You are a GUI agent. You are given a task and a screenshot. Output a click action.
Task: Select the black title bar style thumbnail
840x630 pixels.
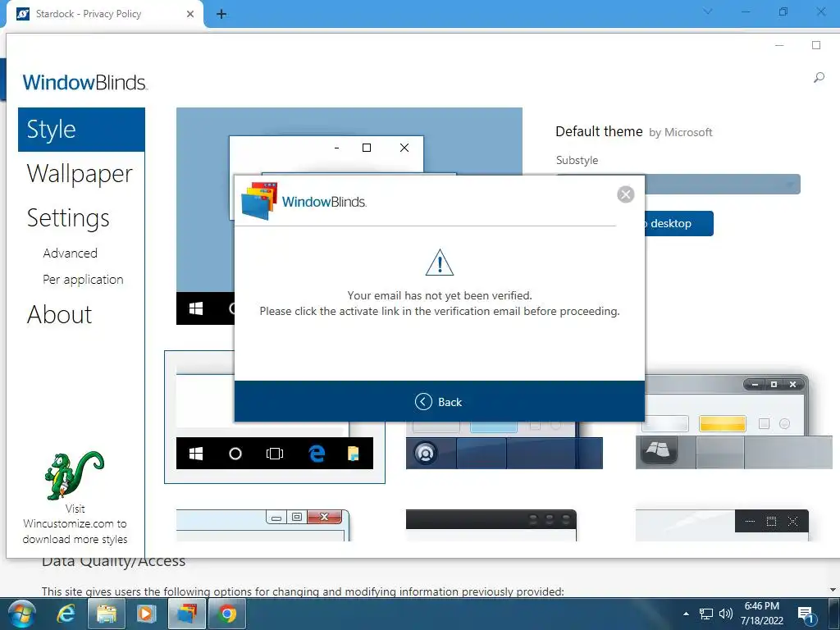click(x=491, y=525)
